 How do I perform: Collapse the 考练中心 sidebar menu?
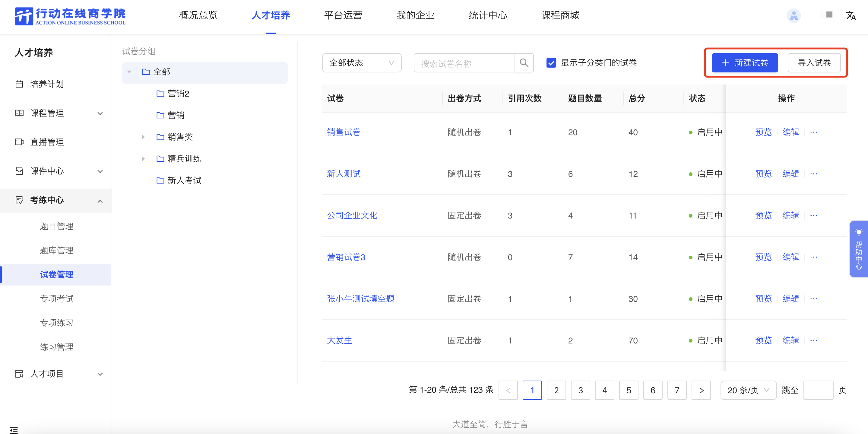[x=100, y=201]
